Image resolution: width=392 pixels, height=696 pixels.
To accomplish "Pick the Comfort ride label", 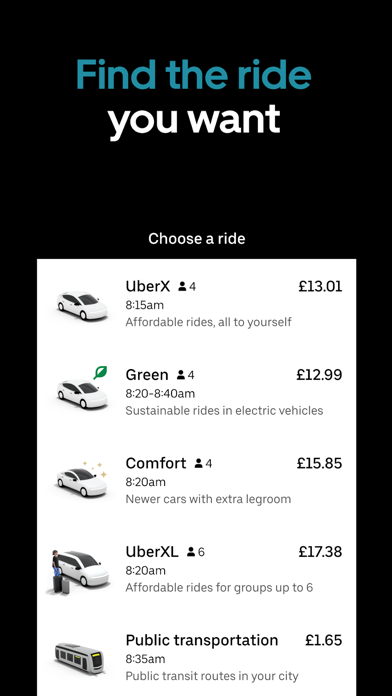I will [156, 463].
